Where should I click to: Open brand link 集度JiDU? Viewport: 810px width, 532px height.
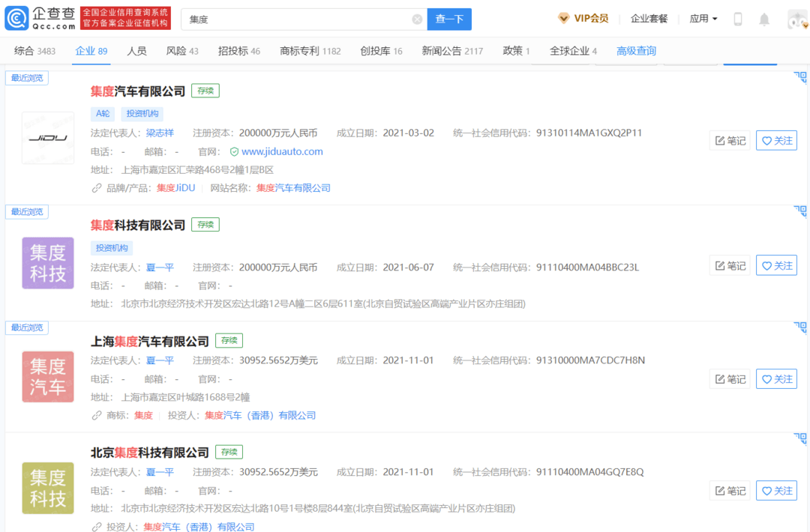[x=175, y=188]
